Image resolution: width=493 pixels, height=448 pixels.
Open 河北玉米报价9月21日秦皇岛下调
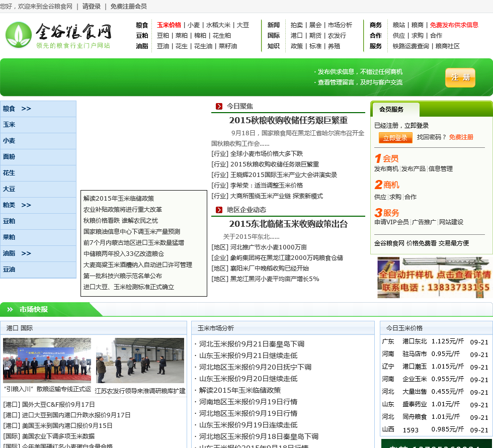coord(252,344)
